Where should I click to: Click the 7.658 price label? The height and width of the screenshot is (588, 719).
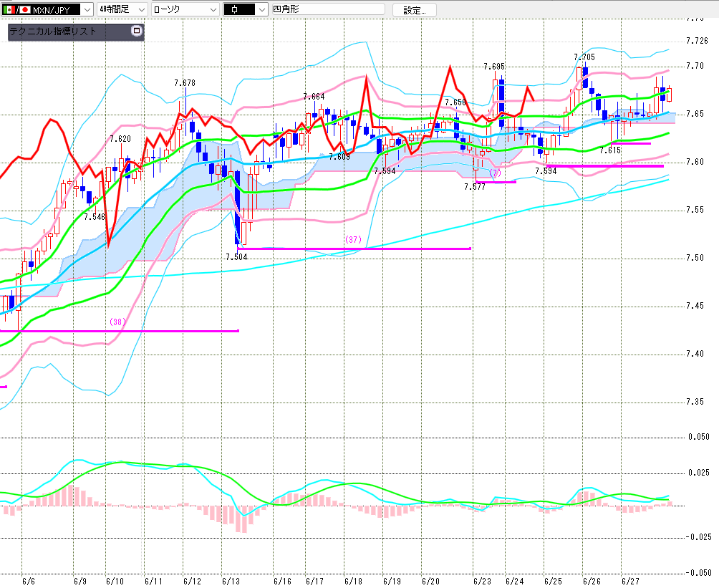click(455, 102)
